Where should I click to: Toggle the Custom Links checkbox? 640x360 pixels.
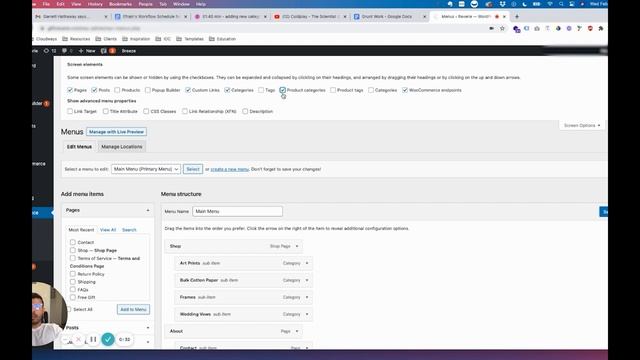tap(188, 90)
